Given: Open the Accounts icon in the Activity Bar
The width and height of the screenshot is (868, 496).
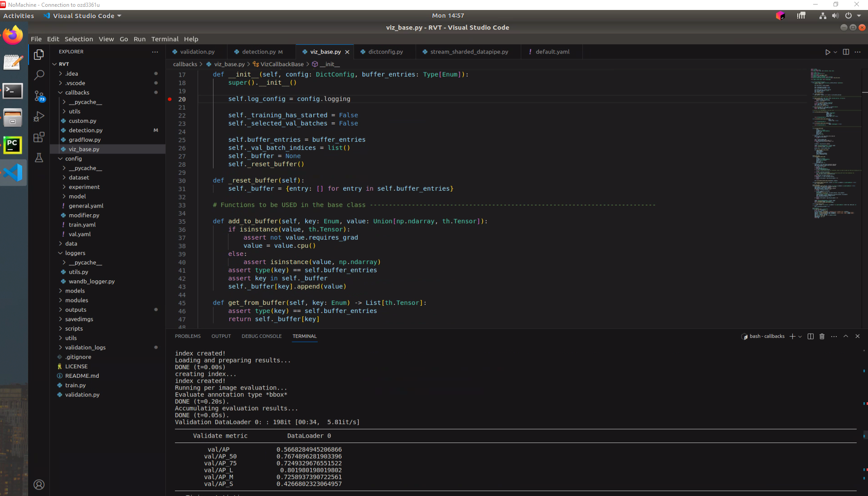Looking at the screenshot, I should [39, 484].
